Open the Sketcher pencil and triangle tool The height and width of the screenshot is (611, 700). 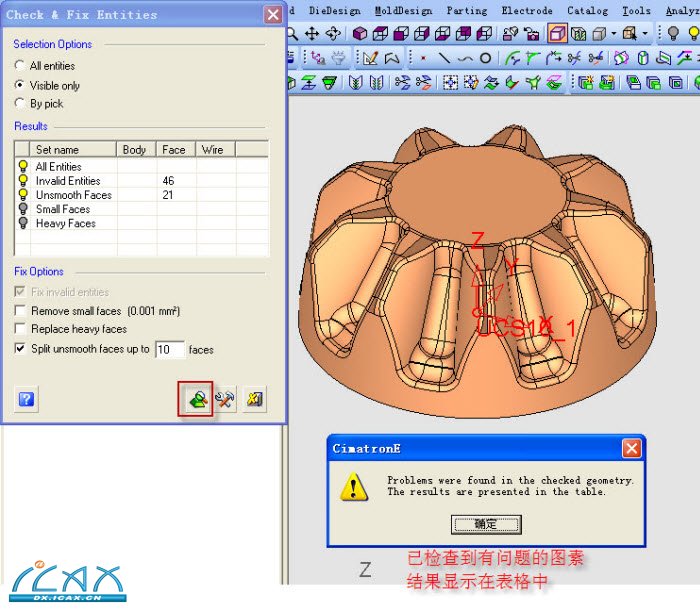pos(370,58)
